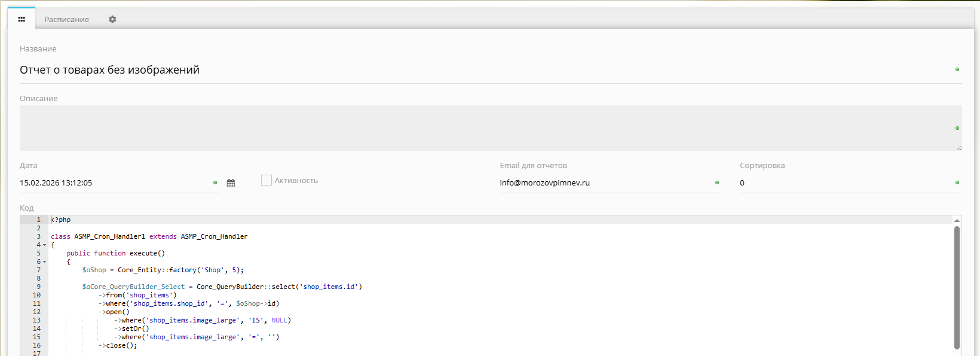The width and height of the screenshot is (980, 356).
Task: Click the Email для отчетов field
Action: 604,183
